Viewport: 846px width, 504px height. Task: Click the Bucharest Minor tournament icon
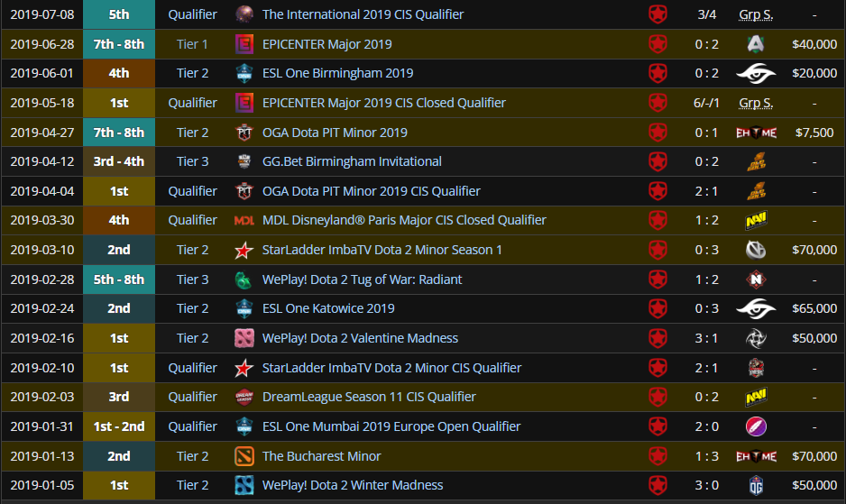click(244, 456)
